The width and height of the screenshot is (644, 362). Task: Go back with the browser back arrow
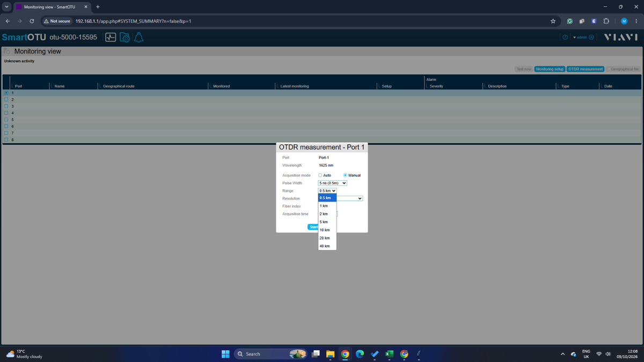click(8, 21)
